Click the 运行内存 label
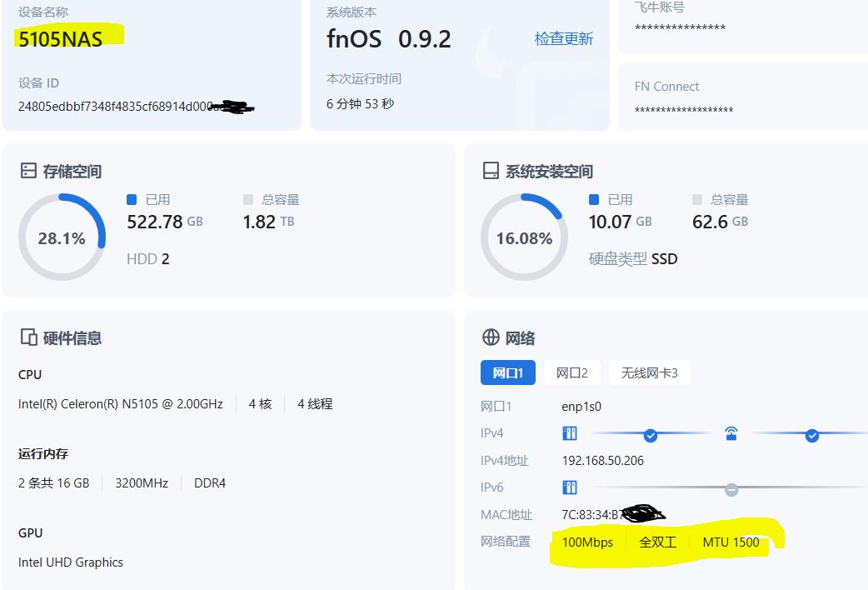 [43, 453]
